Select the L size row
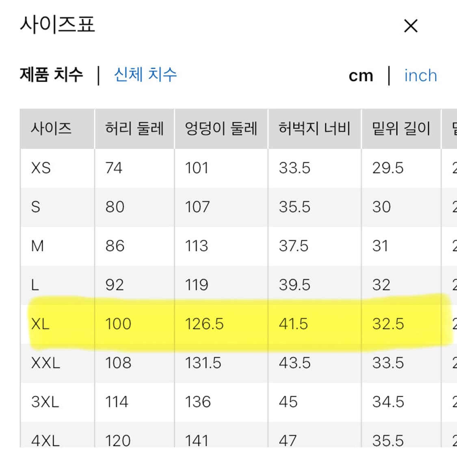 (35, 285)
